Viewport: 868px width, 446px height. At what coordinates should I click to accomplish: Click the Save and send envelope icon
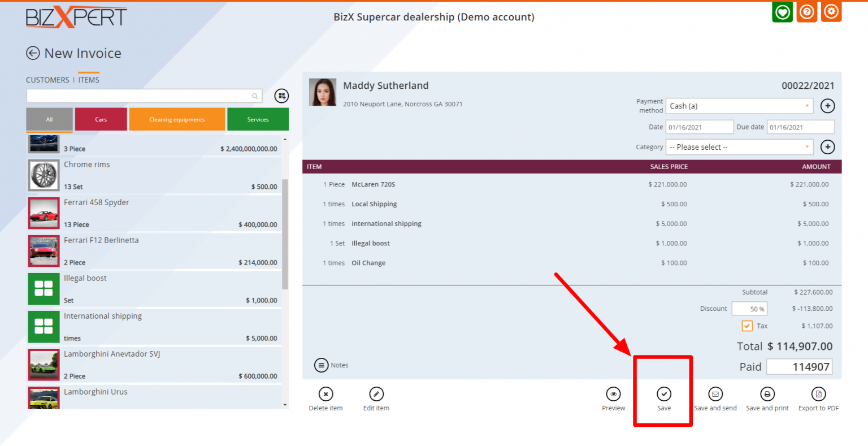[x=715, y=394]
